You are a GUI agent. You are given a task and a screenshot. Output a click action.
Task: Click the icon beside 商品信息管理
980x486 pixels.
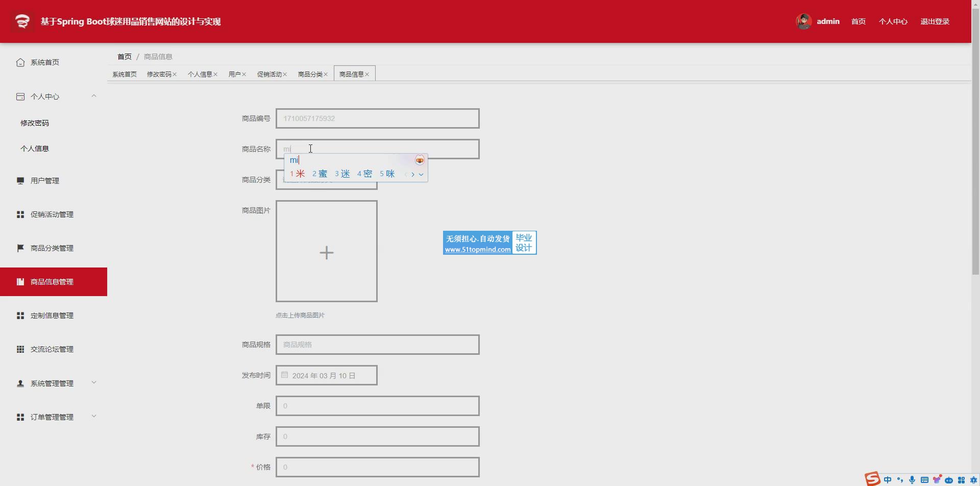tap(20, 282)
